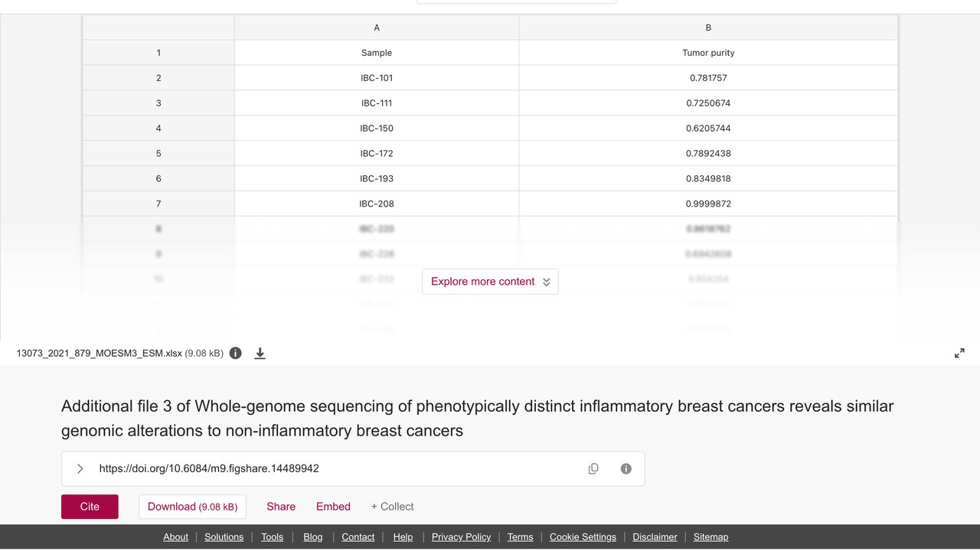Select the Tumor purity header cell

click(708, 53)
